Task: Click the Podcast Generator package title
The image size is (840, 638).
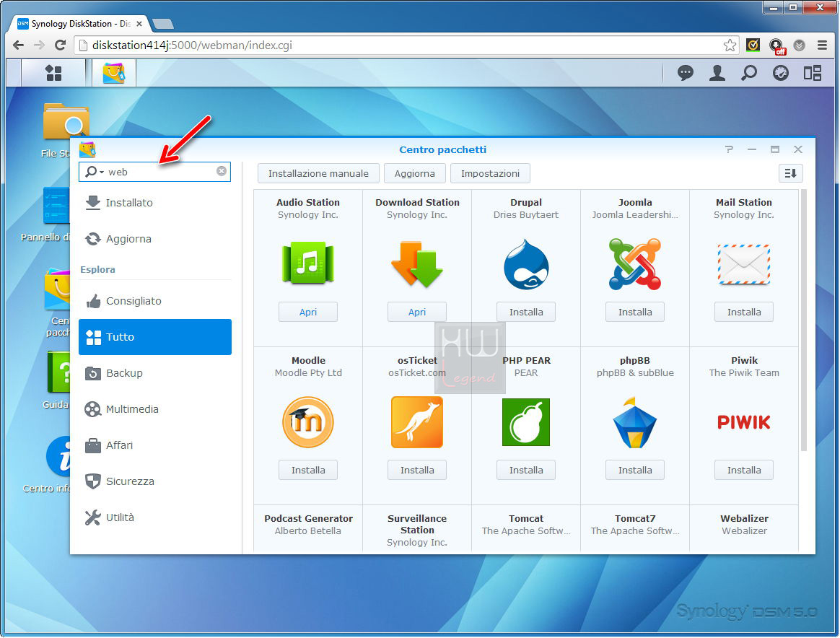Action: pos(308,518)
